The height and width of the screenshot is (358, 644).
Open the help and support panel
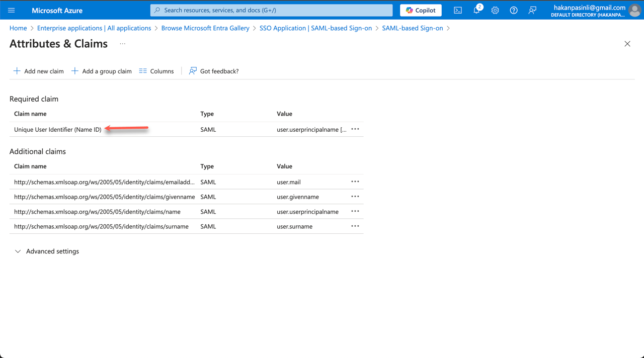click(x=513, y=10)
